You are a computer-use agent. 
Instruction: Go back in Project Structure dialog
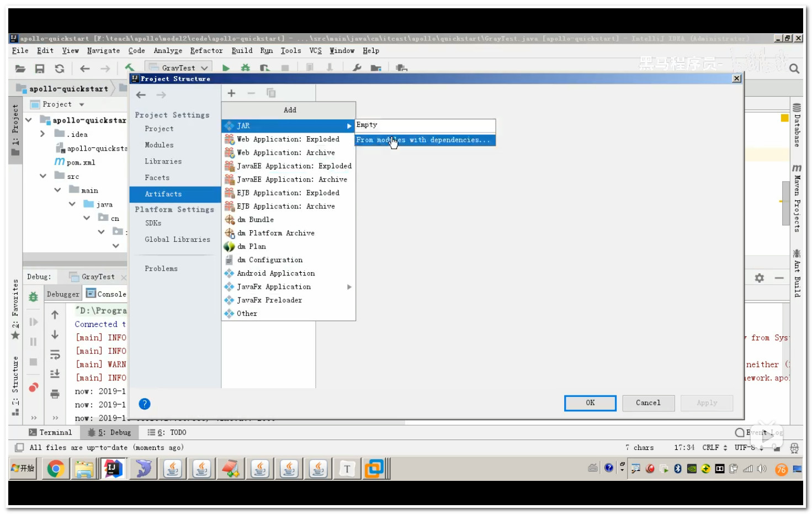tap(141, 95)
